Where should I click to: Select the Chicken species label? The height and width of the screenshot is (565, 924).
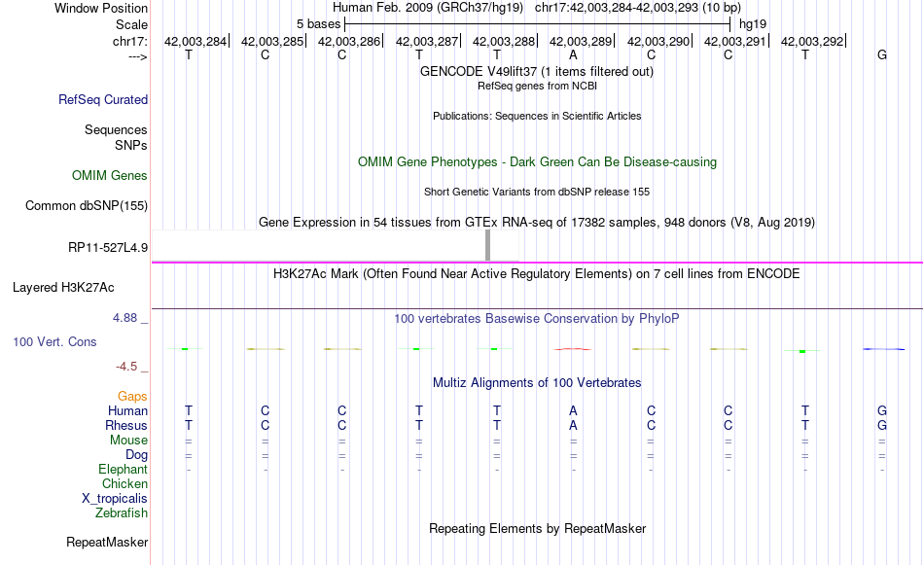(x=124, y=483)
